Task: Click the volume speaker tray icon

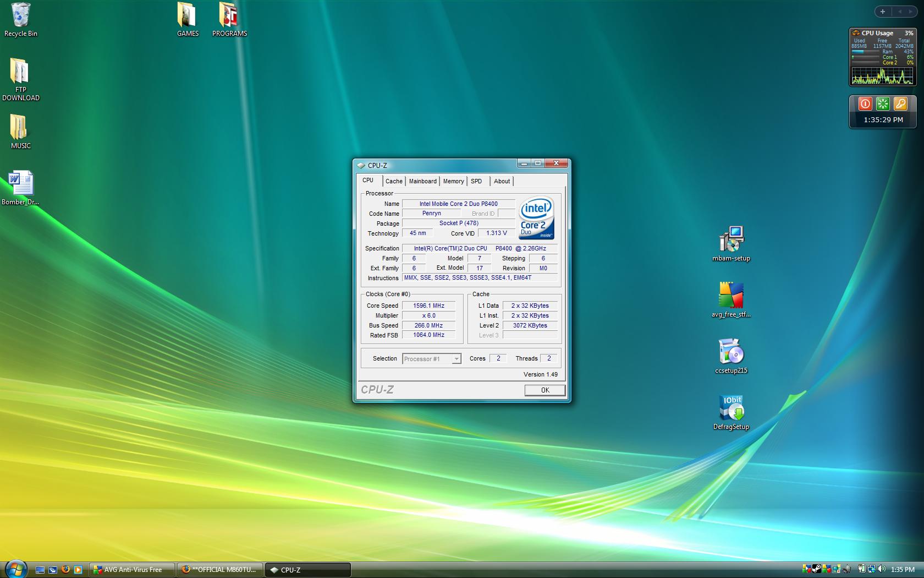Action: (882, 569)
